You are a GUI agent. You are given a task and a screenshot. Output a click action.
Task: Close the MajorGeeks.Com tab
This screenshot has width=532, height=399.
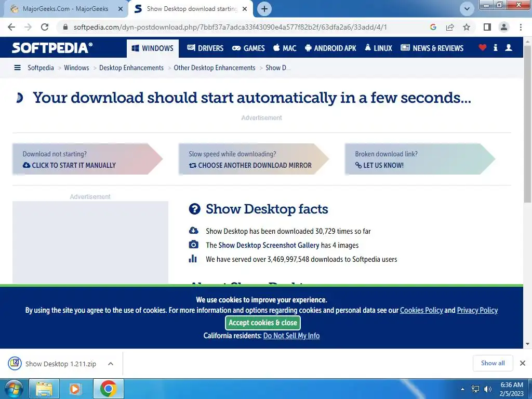point(120,9)
